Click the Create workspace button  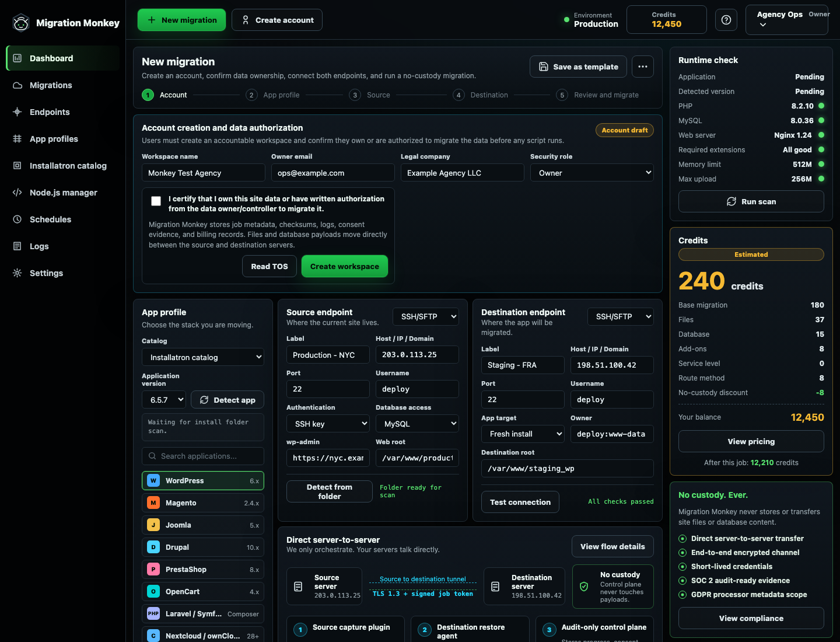click(345, 266)
